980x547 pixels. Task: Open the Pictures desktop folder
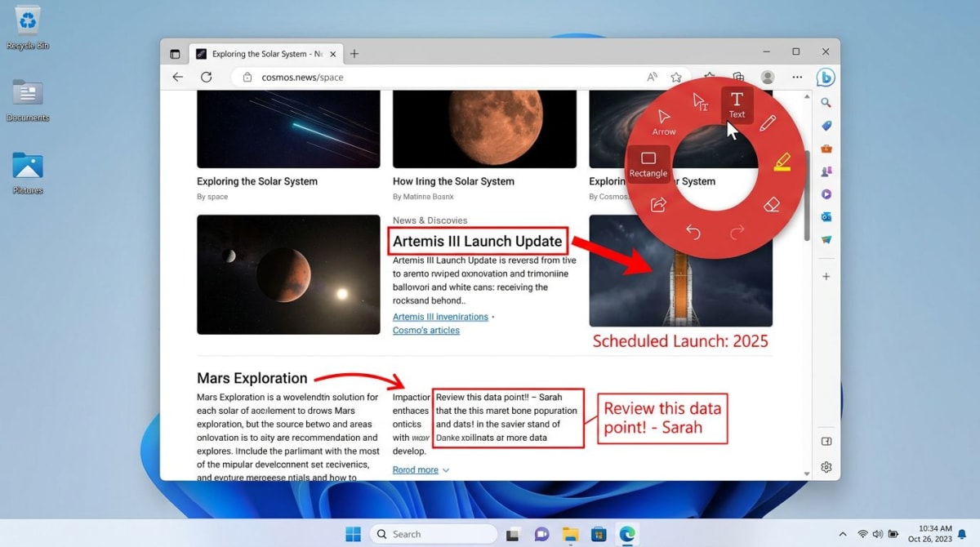point(28,172)
